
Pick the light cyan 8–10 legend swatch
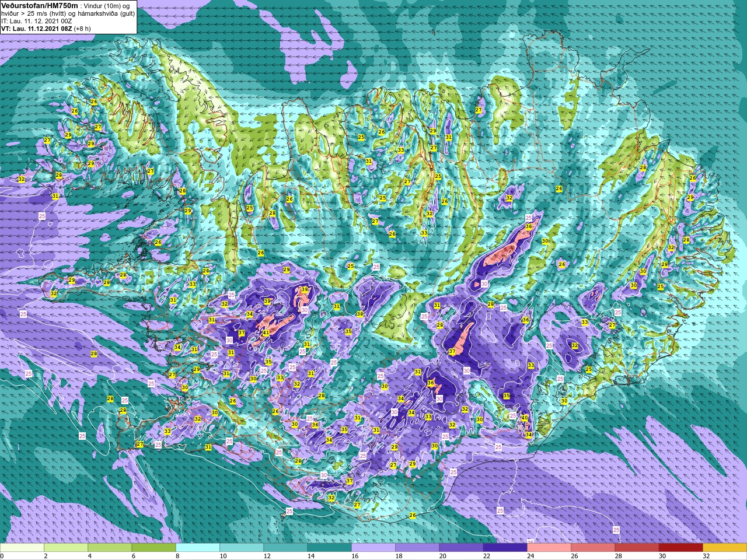[198, 548]
